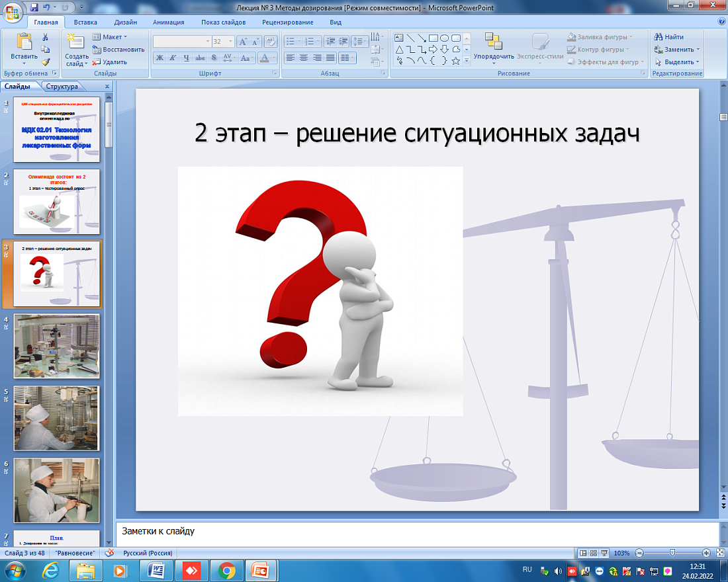Toggle underline formatting with Ч
The image size is (728, 582).
187,57
